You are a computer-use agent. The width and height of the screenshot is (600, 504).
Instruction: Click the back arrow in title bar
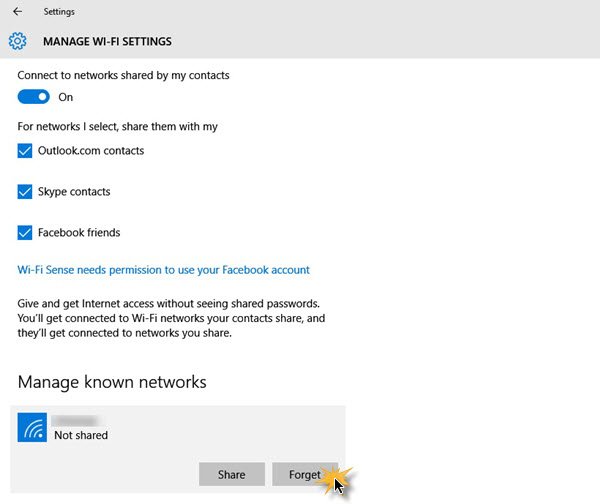[17, 12]
